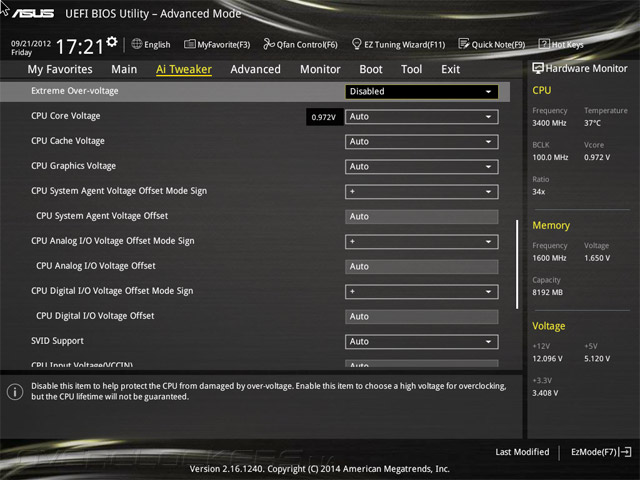Viewport: 640px width, 480px height.
Task: Select the Ai Tweaker tab
Action: coord(184,69)
